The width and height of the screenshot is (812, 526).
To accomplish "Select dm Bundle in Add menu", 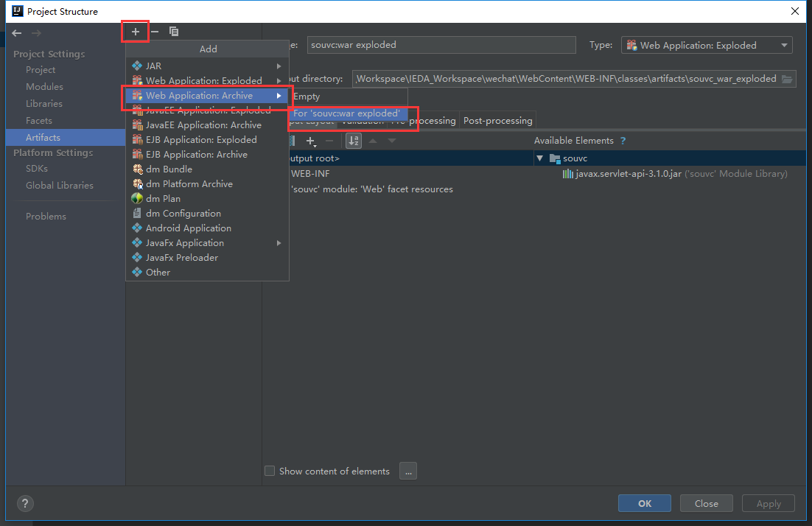I will point(207,169).
